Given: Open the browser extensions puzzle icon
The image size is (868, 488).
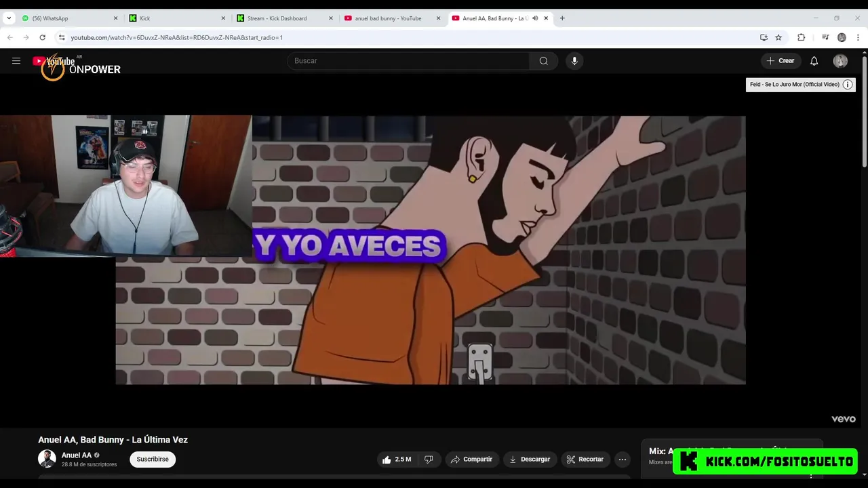Looking at the screenshot, I should coord(801,37).
